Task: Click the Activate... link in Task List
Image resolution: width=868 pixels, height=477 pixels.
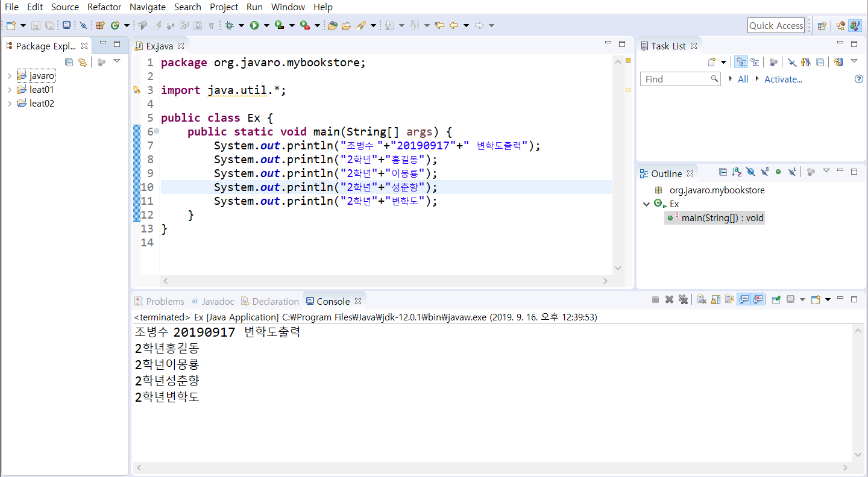Action: point(783,79)
